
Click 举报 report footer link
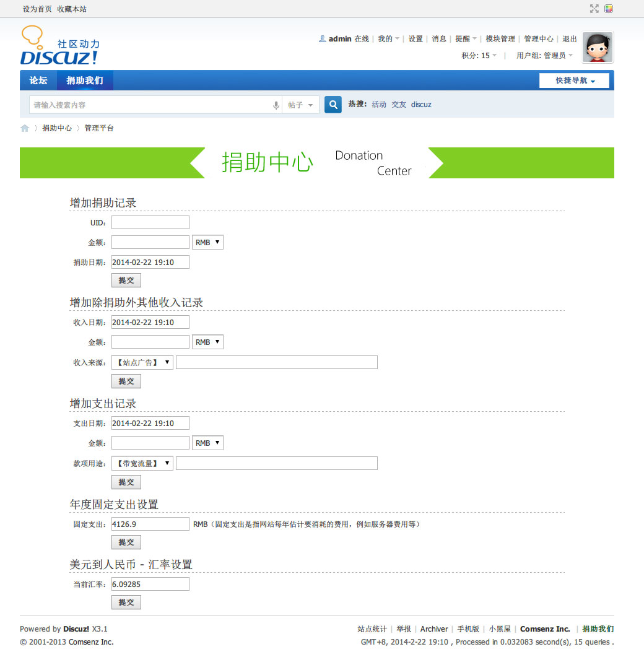pos(404,629)
